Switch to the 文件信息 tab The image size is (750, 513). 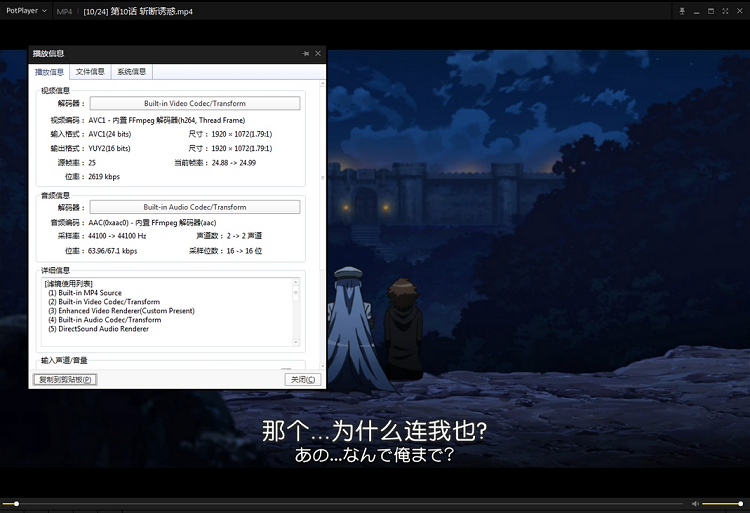point(90,72)
